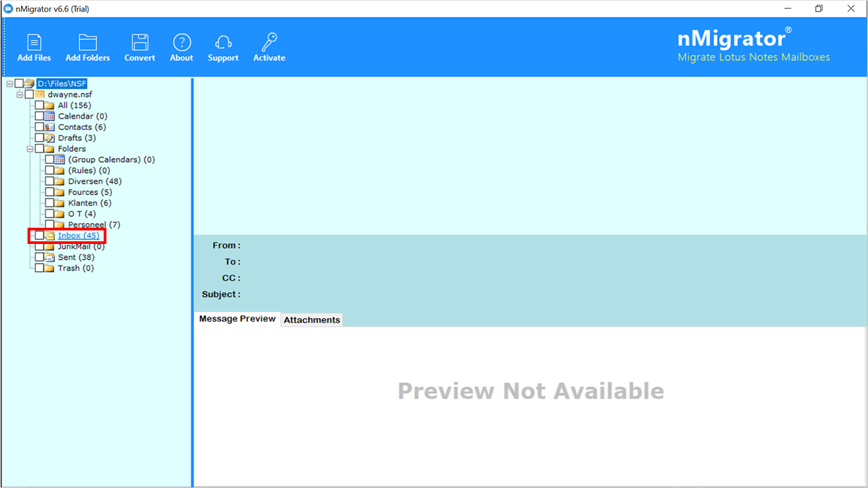Click the Diversen folder icon
The image size is (868, 488).
click(60, 181)
